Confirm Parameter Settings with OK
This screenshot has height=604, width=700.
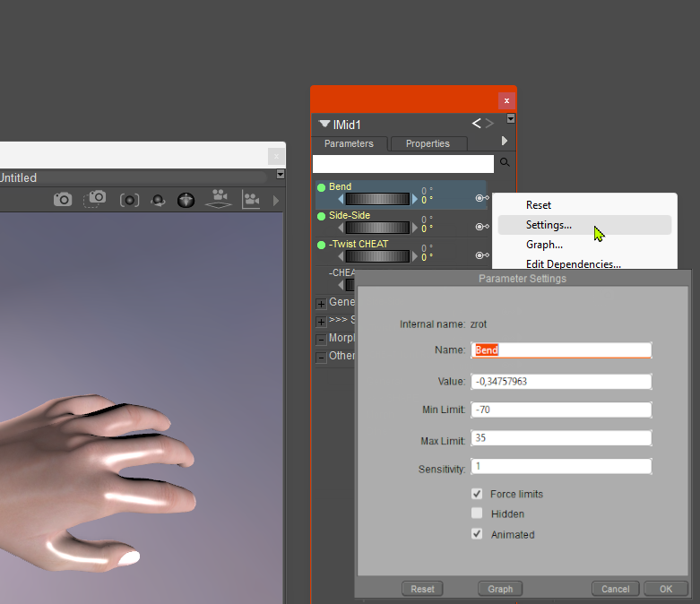click(666, 589)
